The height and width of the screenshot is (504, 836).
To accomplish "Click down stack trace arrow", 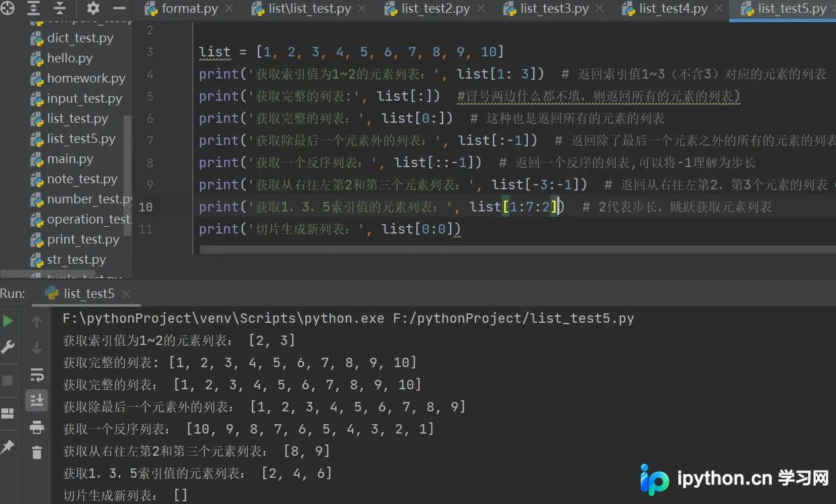I will (x=37, y=348).
